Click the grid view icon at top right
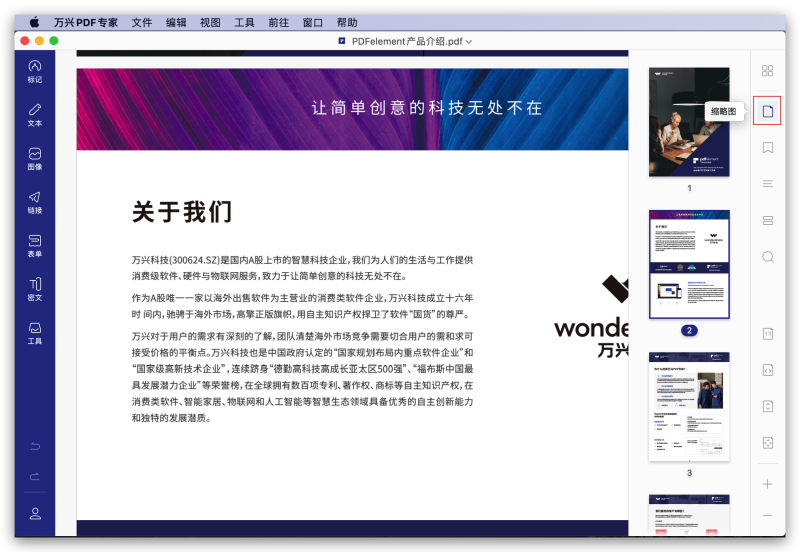This screenshot has height=552, width=800. pyautogui.click(x=768, y=71)
